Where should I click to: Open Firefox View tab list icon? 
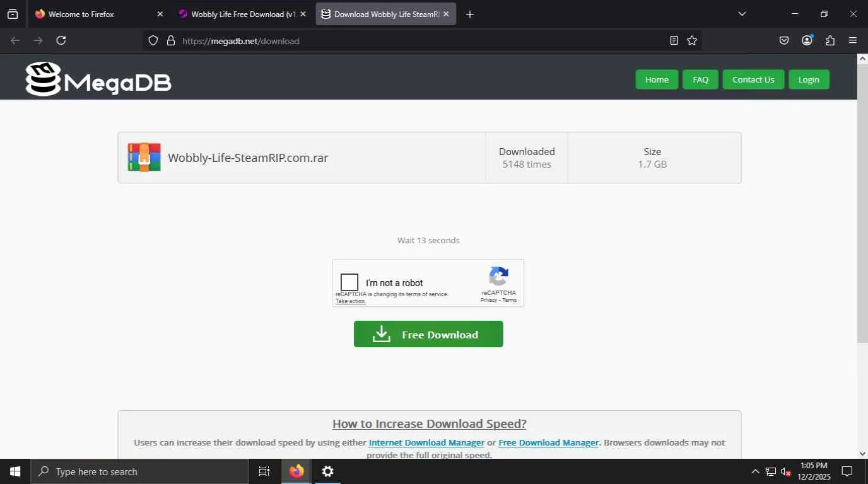pyautogui.click(x=13, y=14)
